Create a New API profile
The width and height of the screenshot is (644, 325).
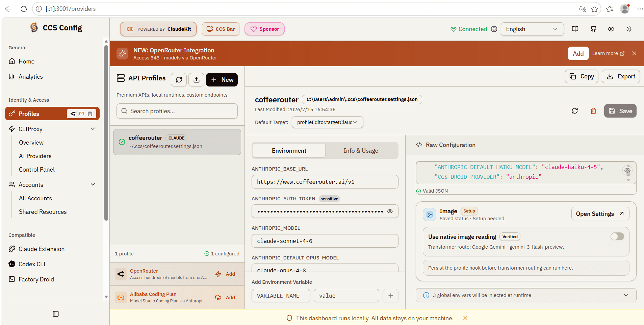(222, 80)
